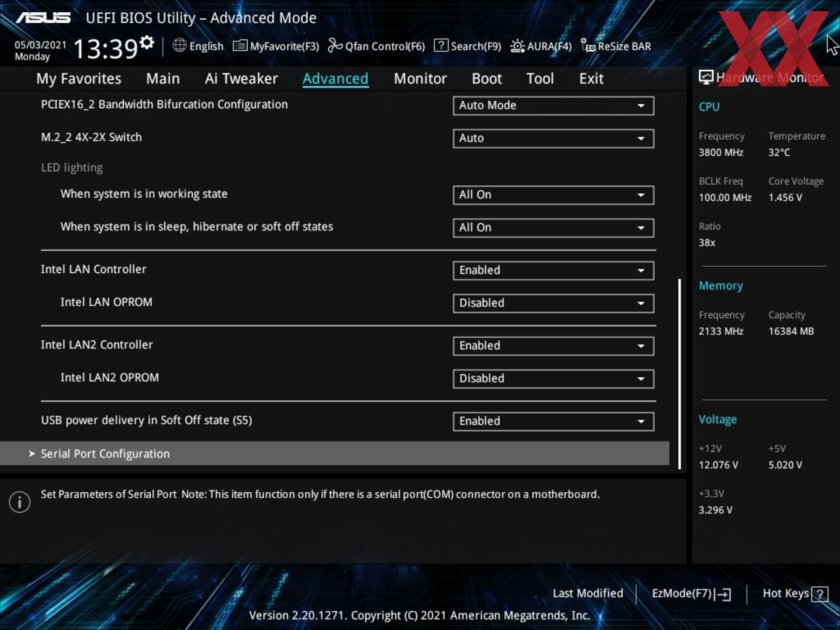Screen dimensions: 840x630
Task: Open Intel LAN OPROM dropdown
Action: point(553,303)
